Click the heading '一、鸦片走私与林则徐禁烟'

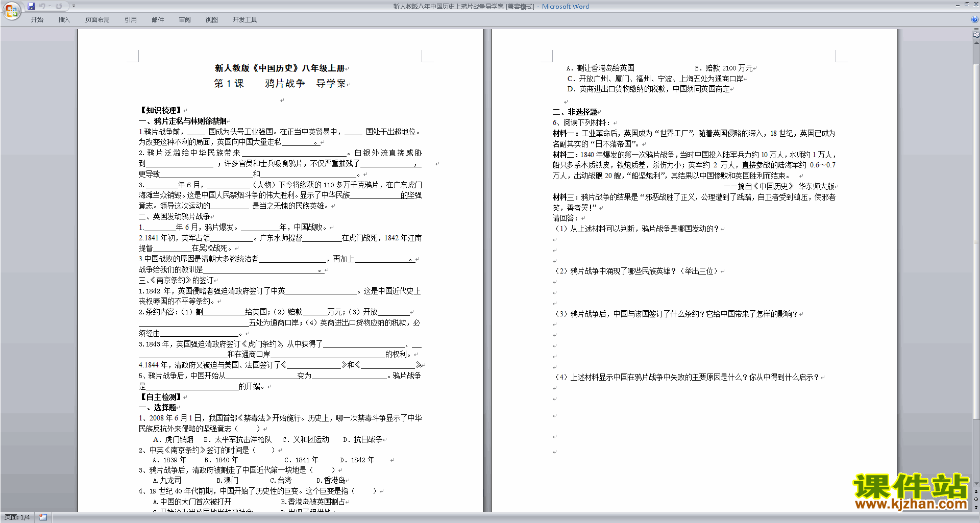(183, 121)
